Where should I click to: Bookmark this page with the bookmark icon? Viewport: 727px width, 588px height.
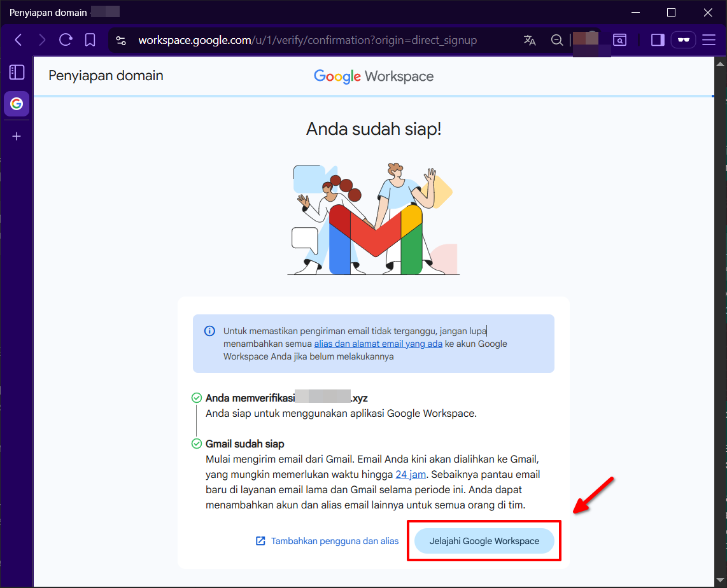point(90,40)
